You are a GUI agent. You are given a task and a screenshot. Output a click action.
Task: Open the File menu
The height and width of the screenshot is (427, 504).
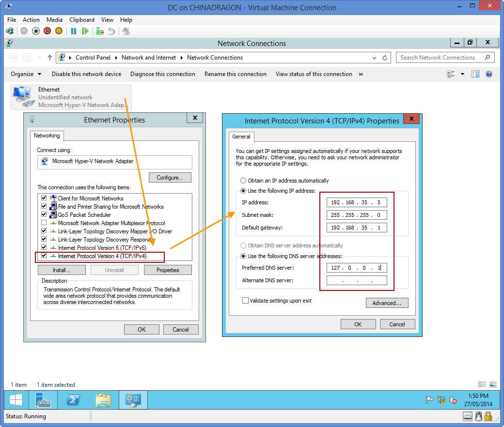pos(12,20)
